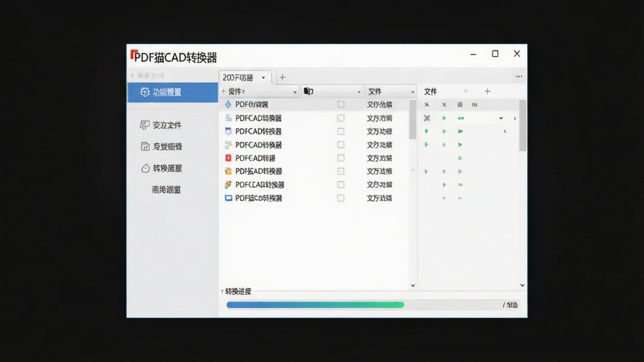This screenshot has width=644, height=362.
Task: Tick the checkbox in the PDFCCAD brush icon row
Action: point(341,185)
